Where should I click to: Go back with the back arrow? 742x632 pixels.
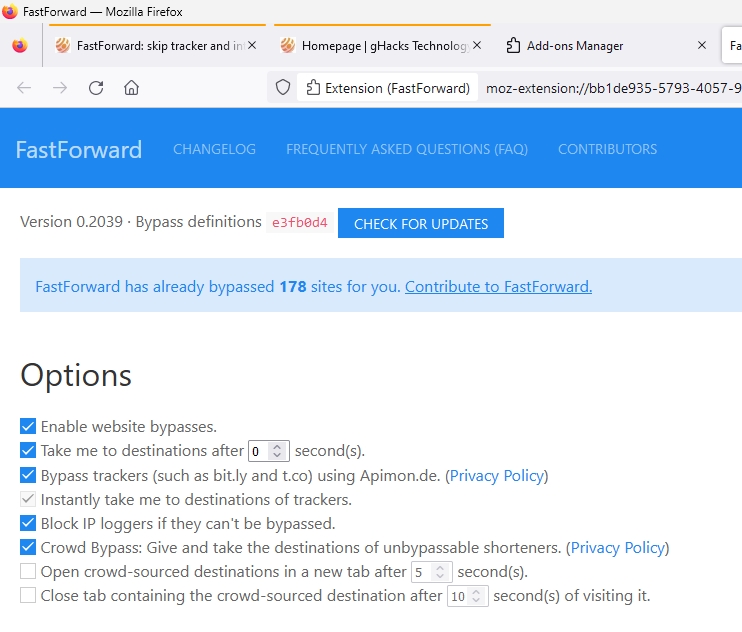(24, 88)
